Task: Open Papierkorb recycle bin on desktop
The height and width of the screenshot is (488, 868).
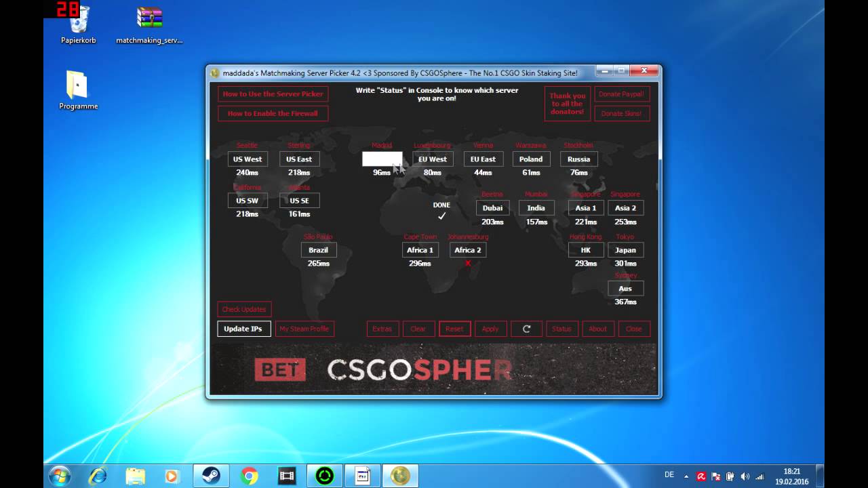Action: [79, 24]
